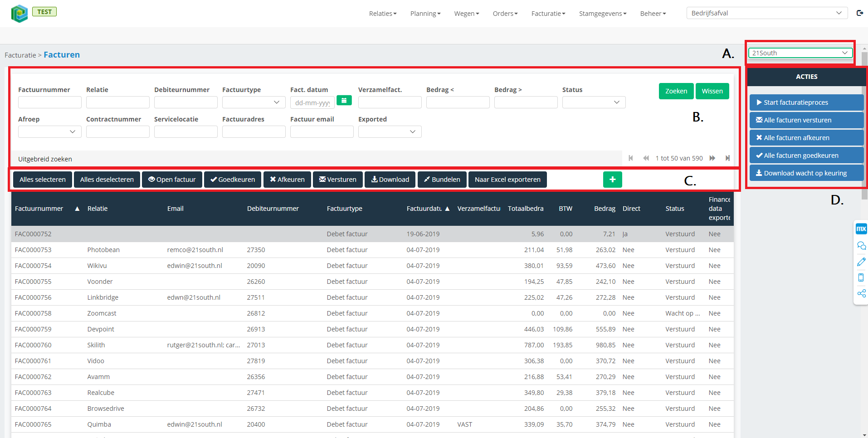The image size is (868, 438).
Task: Focus the Debiteurnummer input field
Action: tap(185, 102)
